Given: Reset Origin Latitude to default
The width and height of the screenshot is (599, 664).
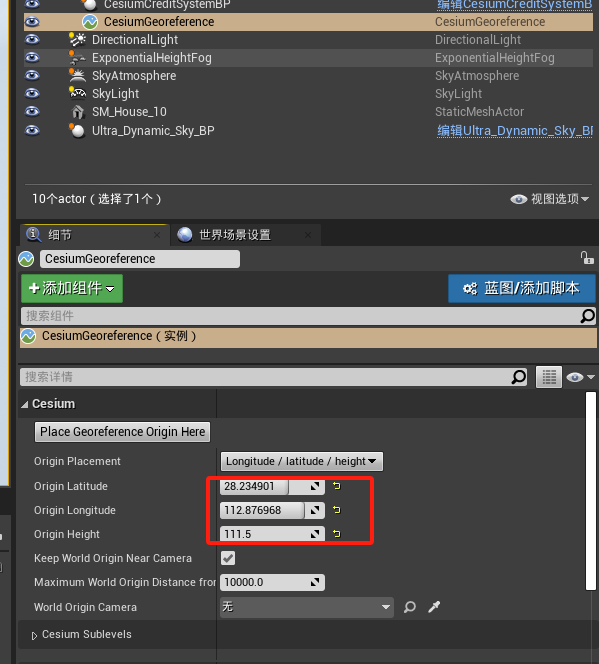Looking at the screenshot, I should 337,486.
